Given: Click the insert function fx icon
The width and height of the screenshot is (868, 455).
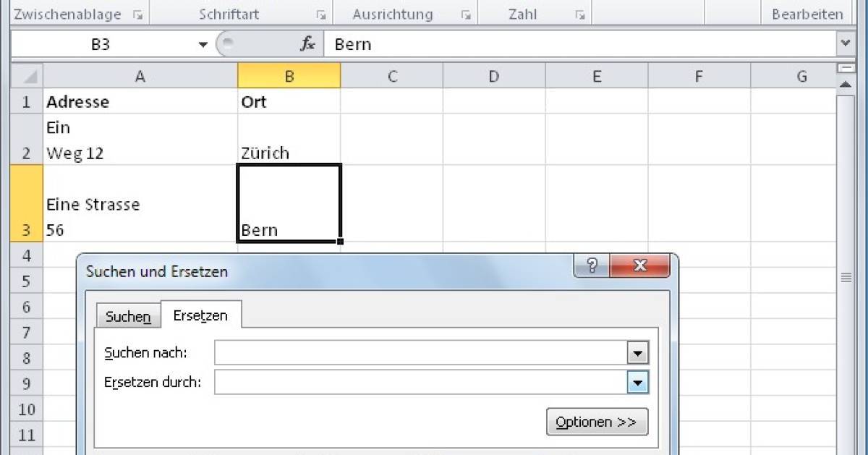Looking at the screenshot, I should pos(308,44).
